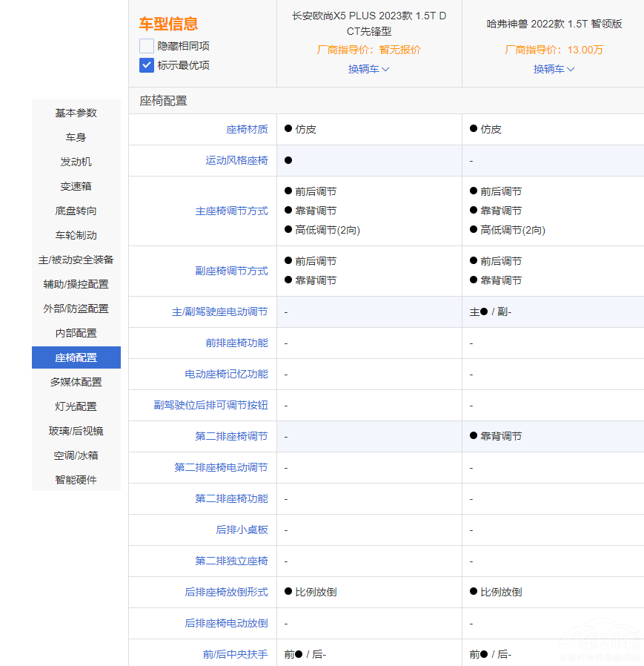Toggle 标示最优项 off then verify
The height and width of the screenshot is (666, 644).
tap(145, 65)
